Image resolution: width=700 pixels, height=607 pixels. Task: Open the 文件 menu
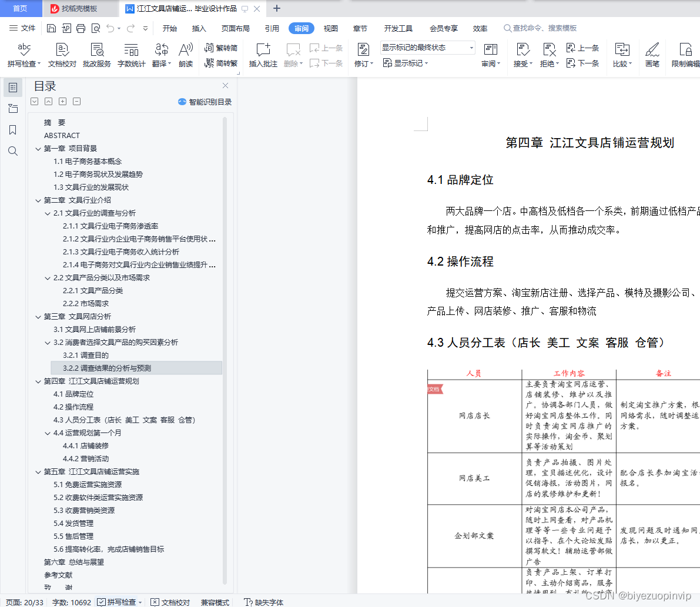click(x=22, y=28)
